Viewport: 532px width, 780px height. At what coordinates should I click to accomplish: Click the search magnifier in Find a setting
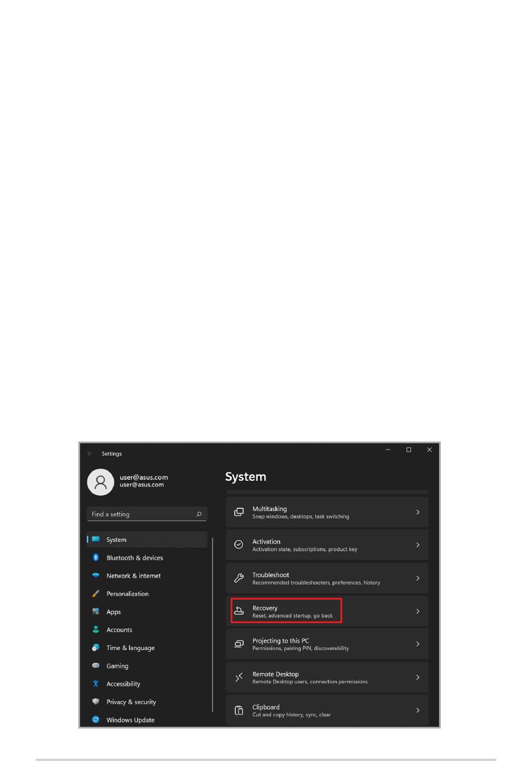coord(199,514)
